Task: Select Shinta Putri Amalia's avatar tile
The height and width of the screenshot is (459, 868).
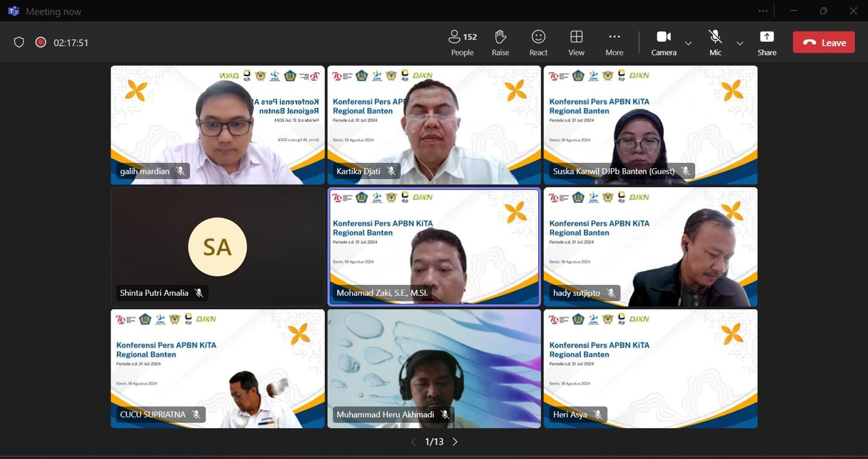Action: (218, 247)
